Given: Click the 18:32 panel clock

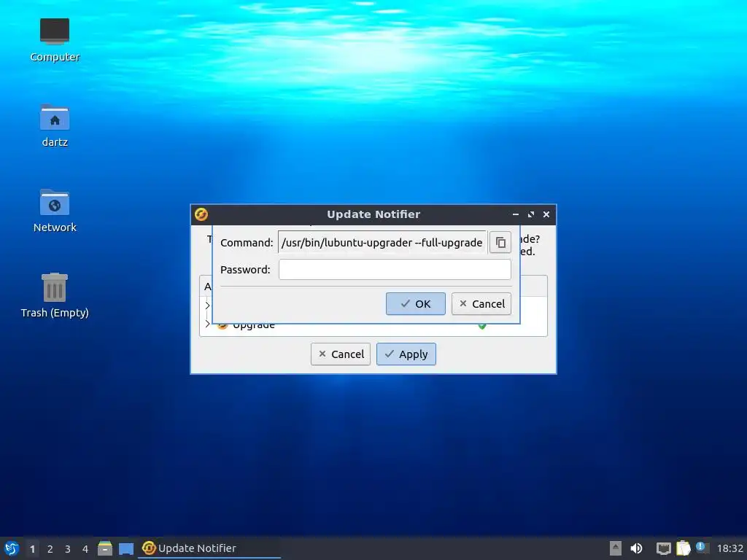Looking at the screenshot, I should pyautogui.click(x=729, y=548).
